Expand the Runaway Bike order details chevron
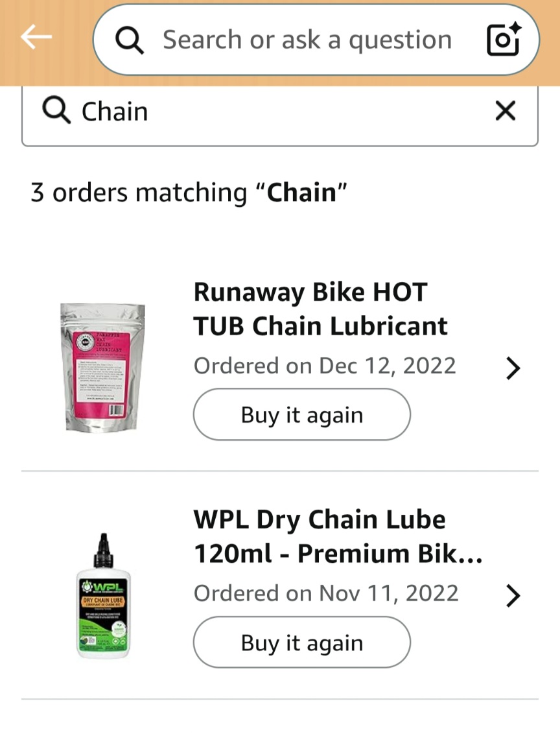Image resolution: width=560 pixels, height=734 pixels. point(513,368)
